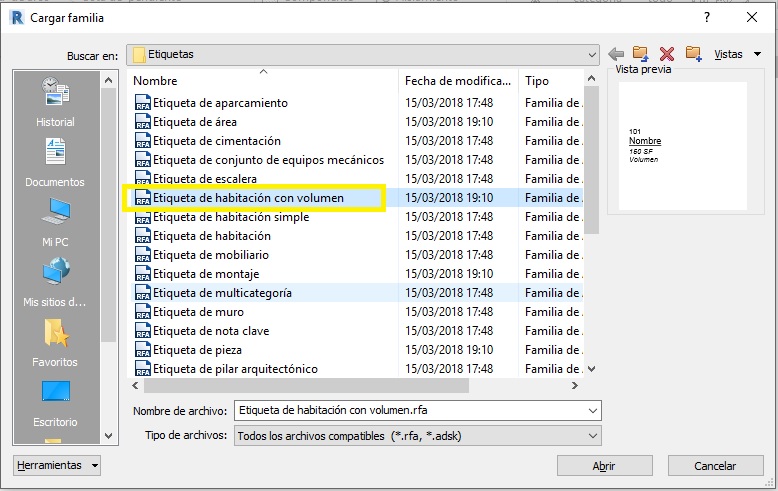Select Mi PC in the sidebar
The height and width of the screenshot is (491, 778).
coord(55,224)
